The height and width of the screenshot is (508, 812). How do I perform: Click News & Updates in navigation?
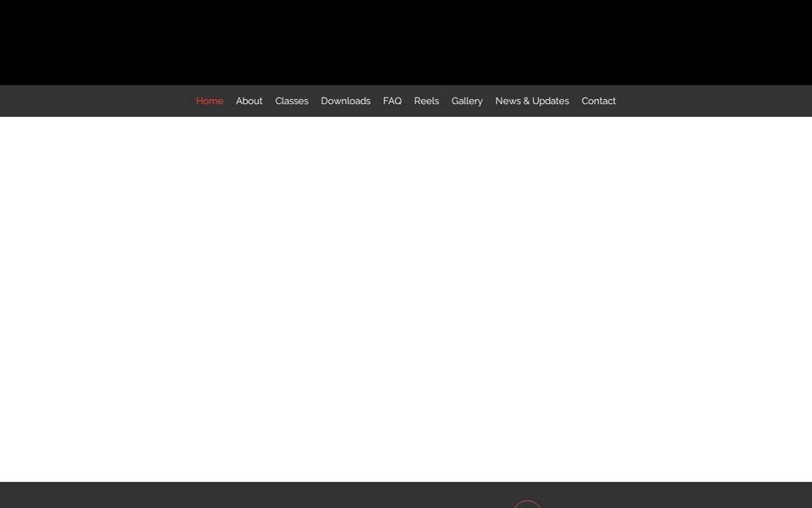pos(532,101)
